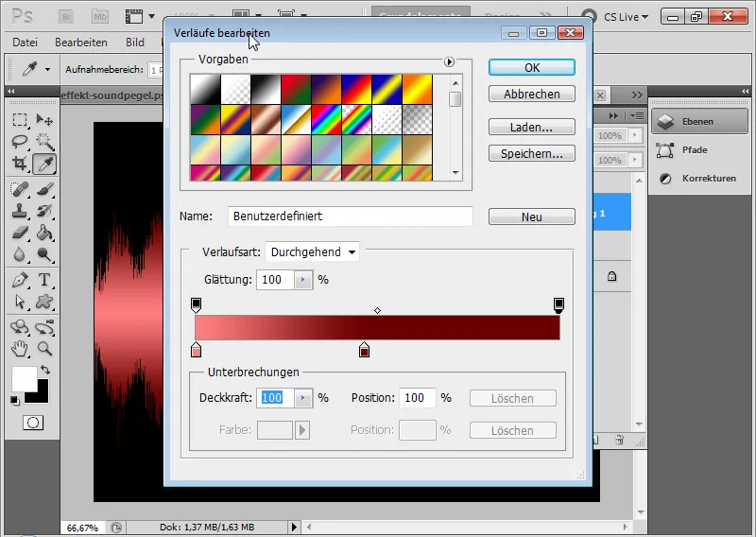
Task: Select the Paint Bucket tool
Action: pyautogui.click(x=44, y=233)
